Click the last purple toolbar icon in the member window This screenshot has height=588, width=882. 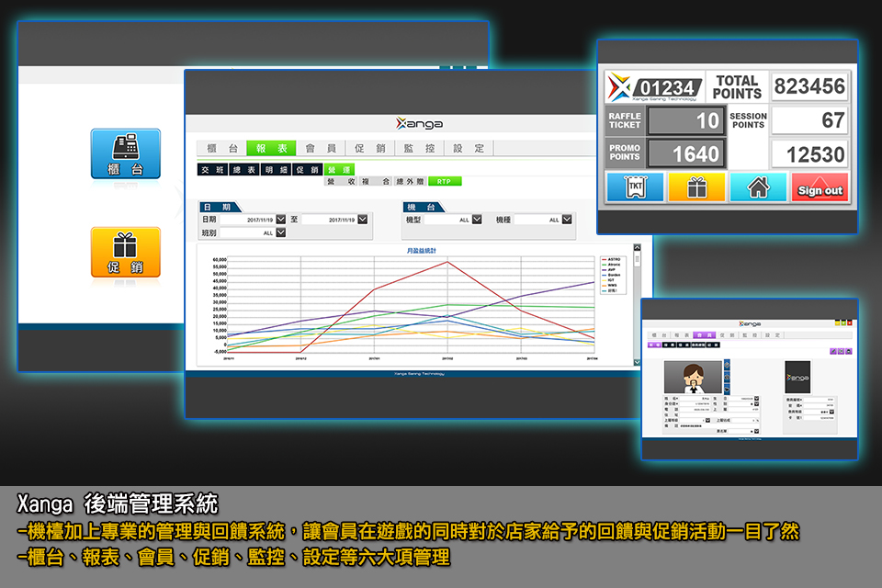(x=849, y=351)
